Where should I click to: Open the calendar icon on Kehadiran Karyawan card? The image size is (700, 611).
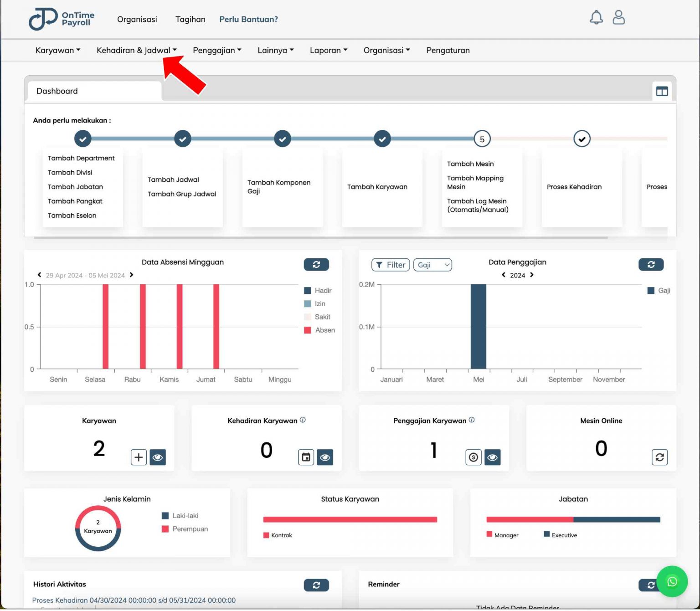coord(306,457)
